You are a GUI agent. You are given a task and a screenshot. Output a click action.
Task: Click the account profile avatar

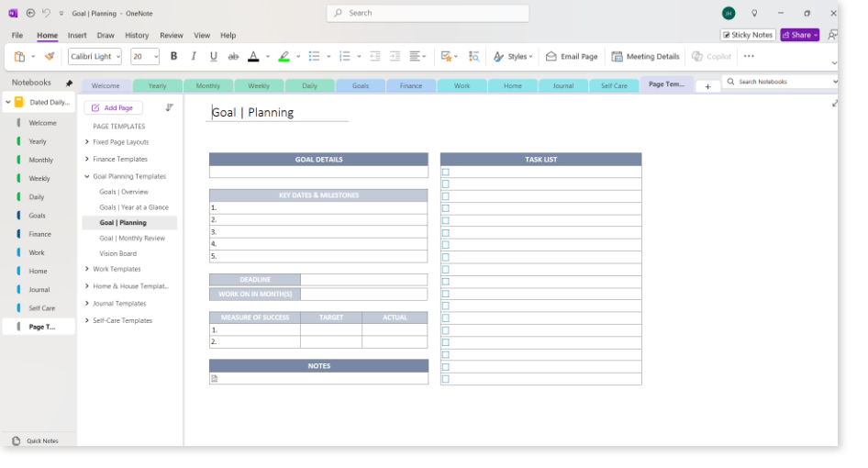pos(729,13)
